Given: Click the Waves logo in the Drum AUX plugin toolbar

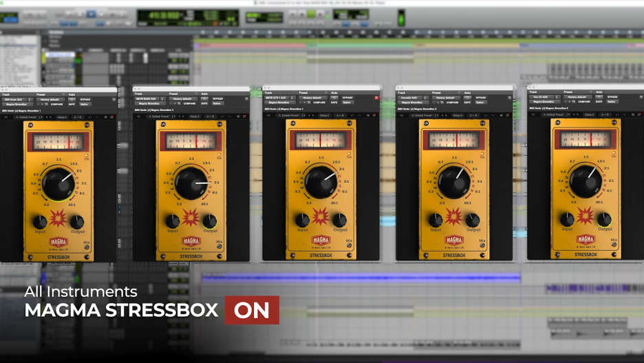Looking at the screenshot, I should 6,117.
